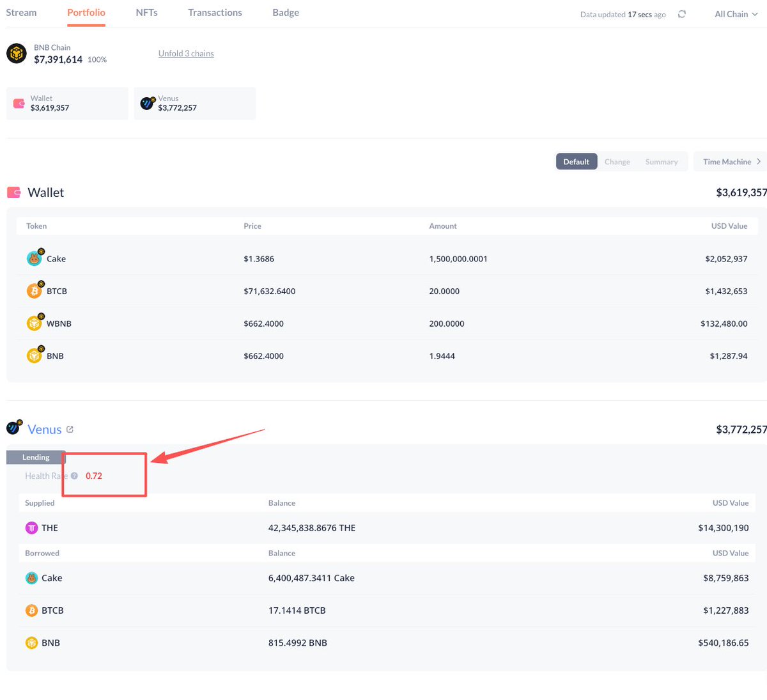Switch to the Stream tab
767x700 pixels.
(x=21, y=13)
